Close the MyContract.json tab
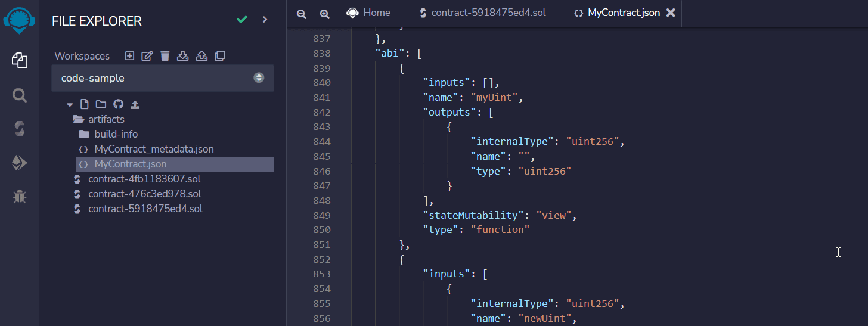Screen dimensions: 868x326 click(671, 13)
